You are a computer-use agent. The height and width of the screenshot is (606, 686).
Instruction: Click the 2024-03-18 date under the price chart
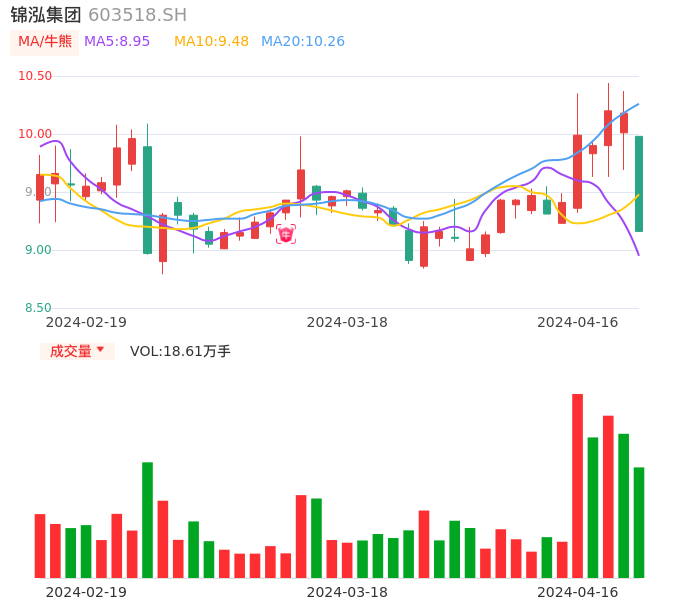(x=347, y=323)
